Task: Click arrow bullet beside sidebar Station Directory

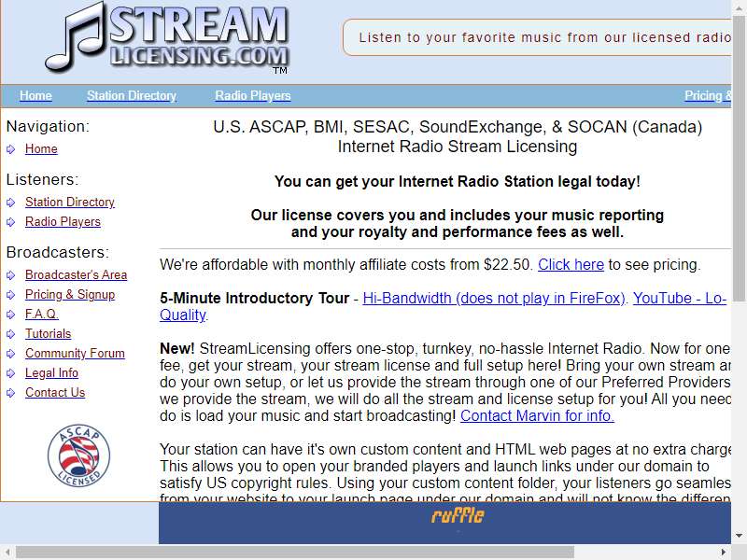Action: point(11,203)
